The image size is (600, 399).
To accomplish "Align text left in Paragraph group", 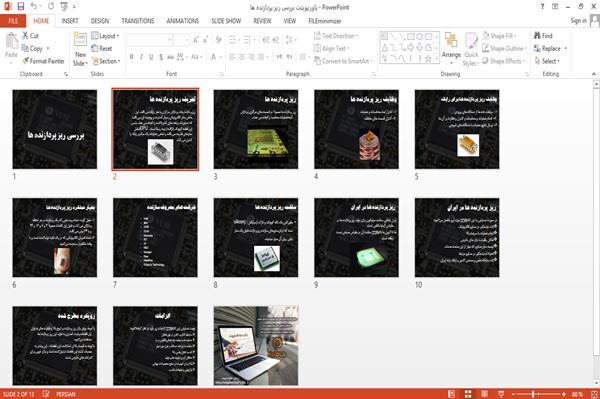I will [232, 57].
